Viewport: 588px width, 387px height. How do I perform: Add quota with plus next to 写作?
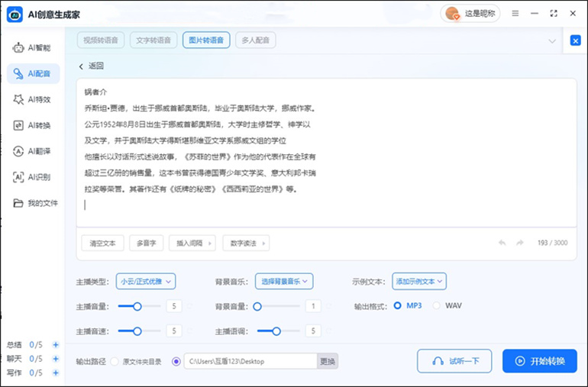tap(56, 372)
